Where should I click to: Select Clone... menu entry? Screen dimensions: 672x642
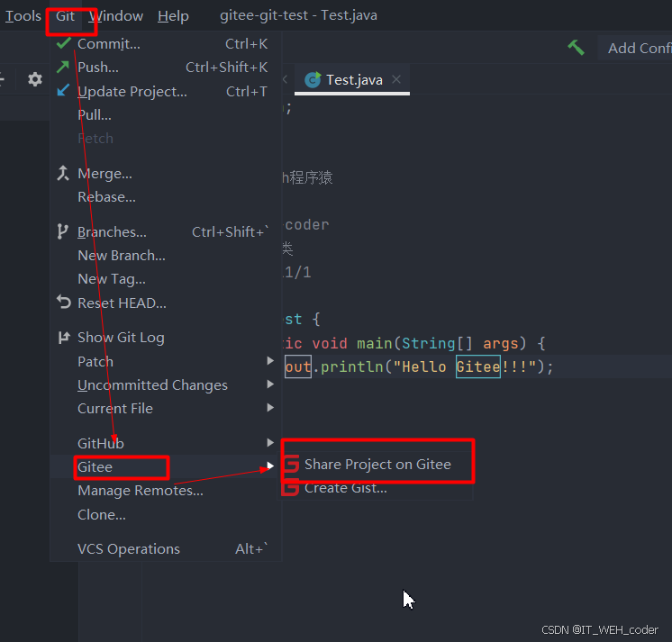166,514
